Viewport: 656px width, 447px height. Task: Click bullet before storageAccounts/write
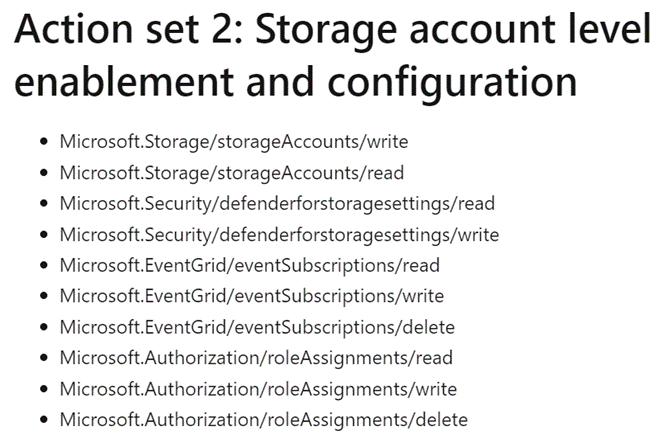[x=43, y=141]
